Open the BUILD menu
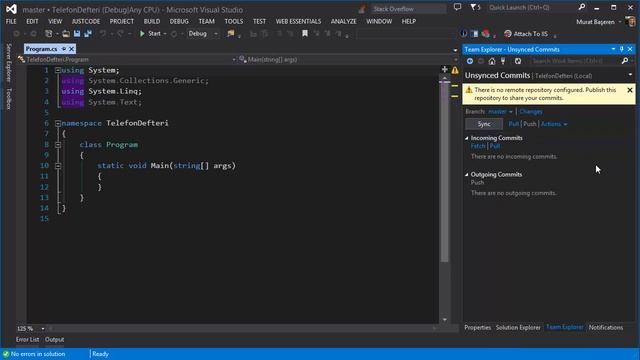Viewport: 640px width, 360px height. tap(152, 21)
